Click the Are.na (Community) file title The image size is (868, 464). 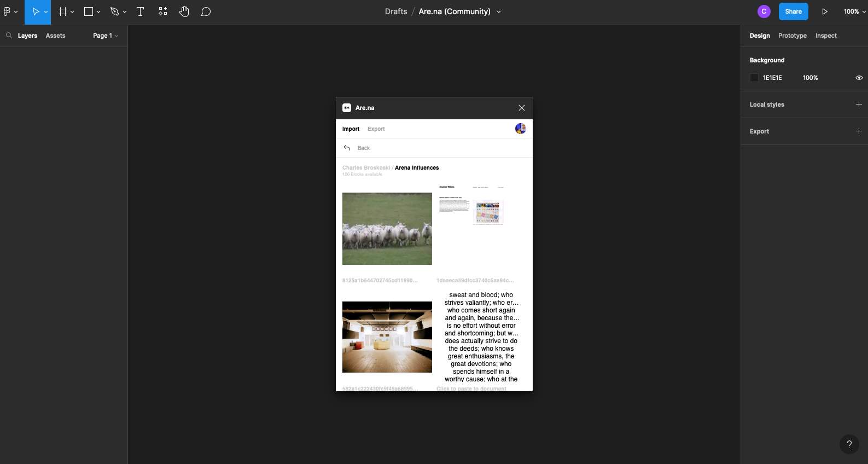(455, 11)
